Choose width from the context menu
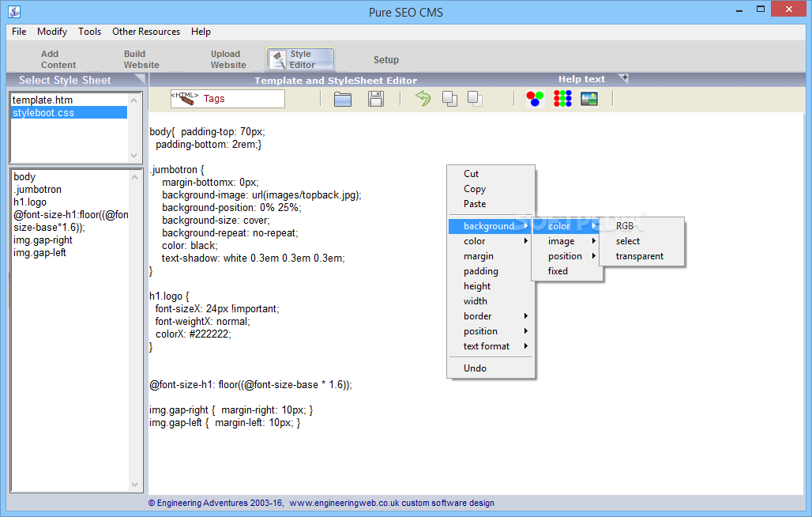The width and height of the screenshot is (812, 517). [x=491, y=301]
